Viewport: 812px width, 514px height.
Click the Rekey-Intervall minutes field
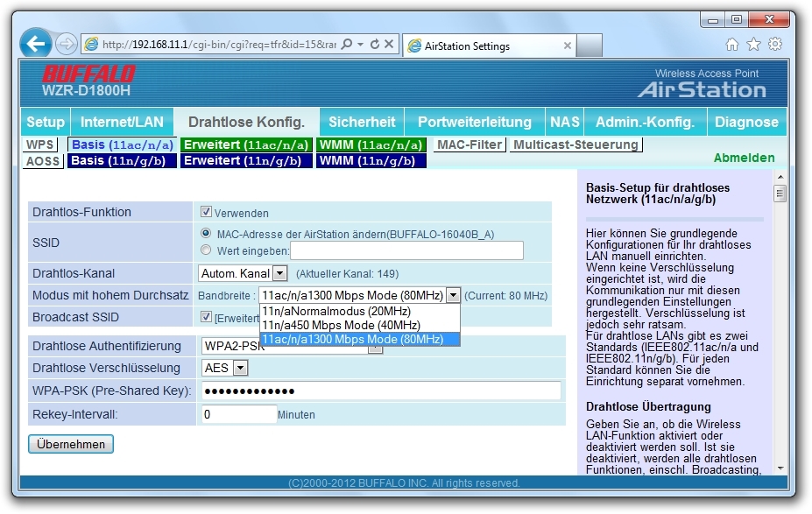239,414
